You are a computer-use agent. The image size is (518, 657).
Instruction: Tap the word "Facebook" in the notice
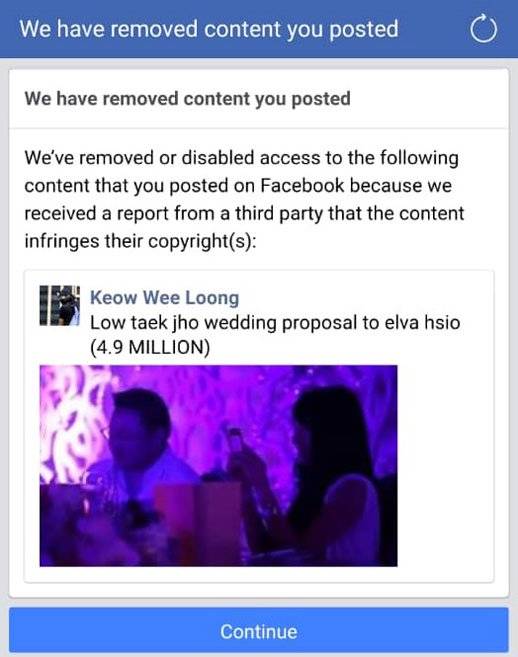pos(302,185)
